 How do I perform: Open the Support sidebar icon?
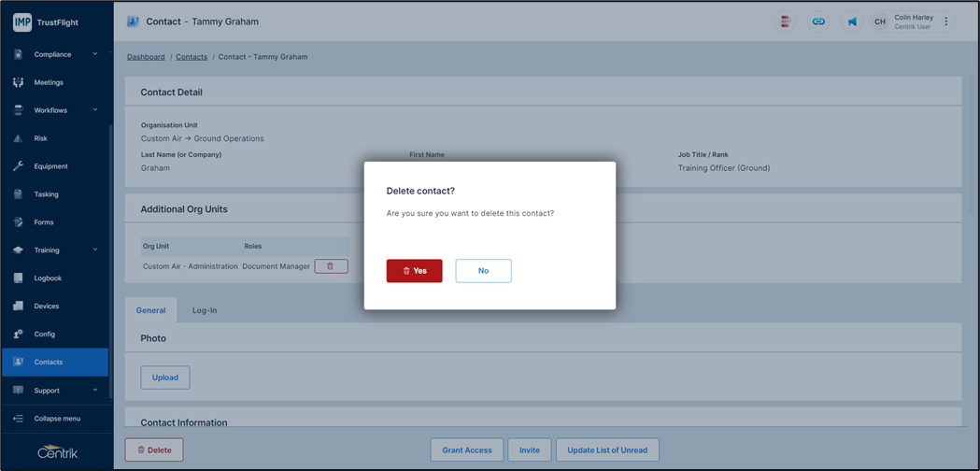18,391
